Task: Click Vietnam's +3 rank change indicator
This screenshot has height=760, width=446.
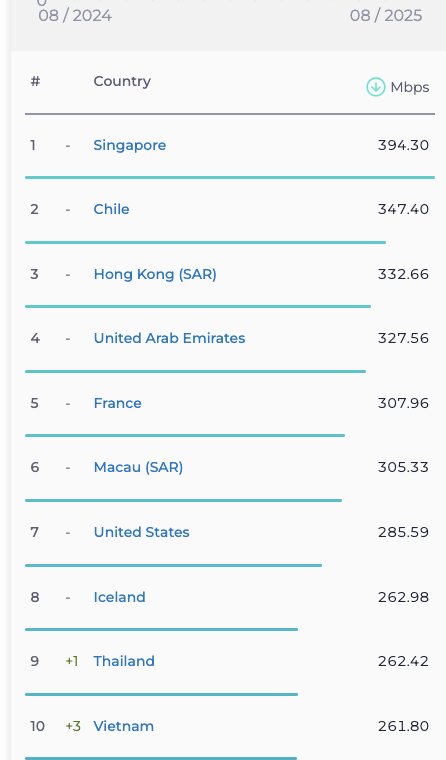Action: (73, 726)
